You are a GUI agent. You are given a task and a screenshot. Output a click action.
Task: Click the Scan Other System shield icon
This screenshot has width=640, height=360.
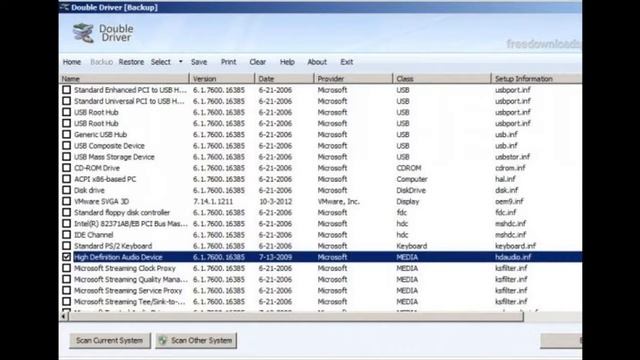pyautogui.click(x=162, y=340)
